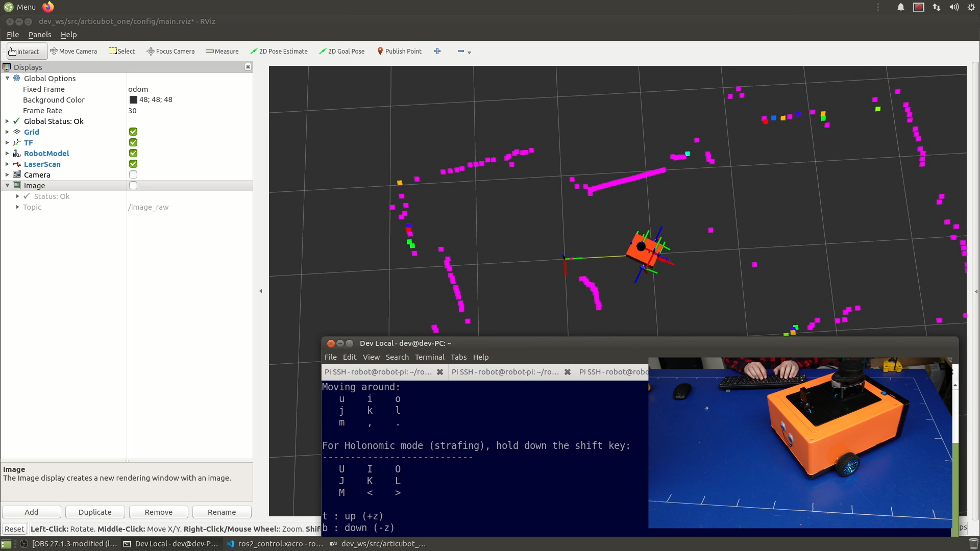Close the Displays panel

click(x=248, y=67)
